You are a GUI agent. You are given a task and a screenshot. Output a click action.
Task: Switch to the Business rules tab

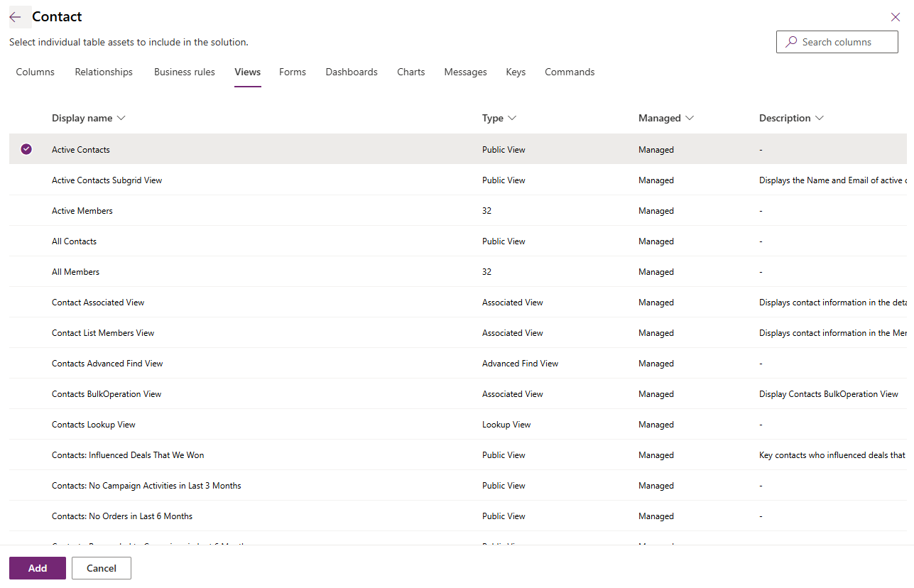point(184,72)
